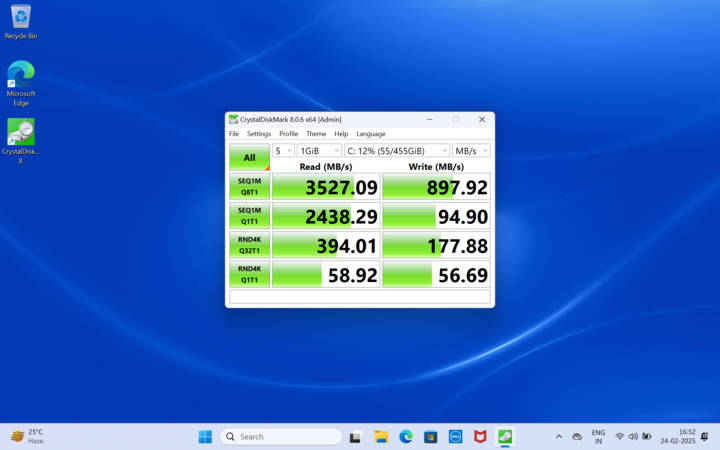720x450 pixels.
Task: Open the weather widget showing 25°C Haze
Action: (x=27, y=436)
